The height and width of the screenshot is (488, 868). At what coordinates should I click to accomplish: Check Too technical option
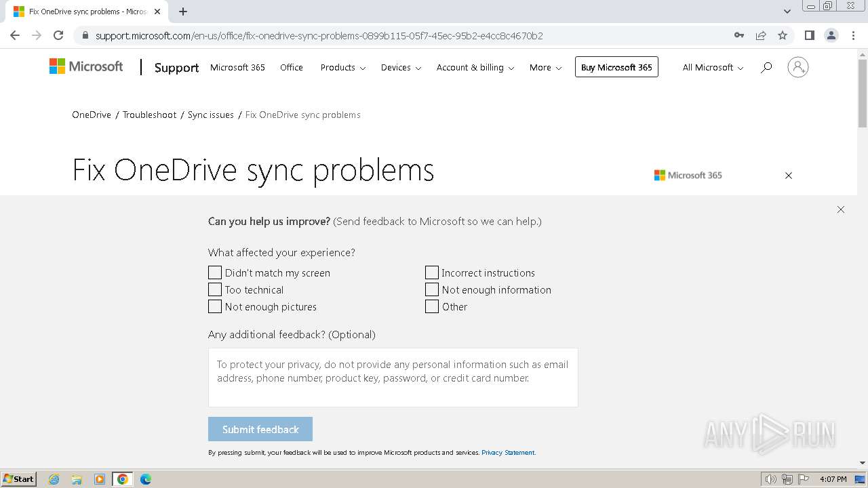[x=215, y=289]
